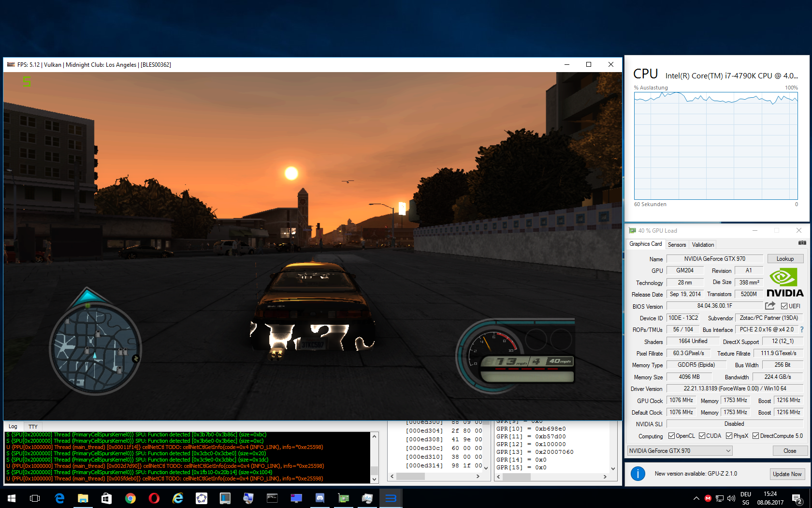
Task: Toggle the UEFI checkbox
Action: tap(784, 306)
